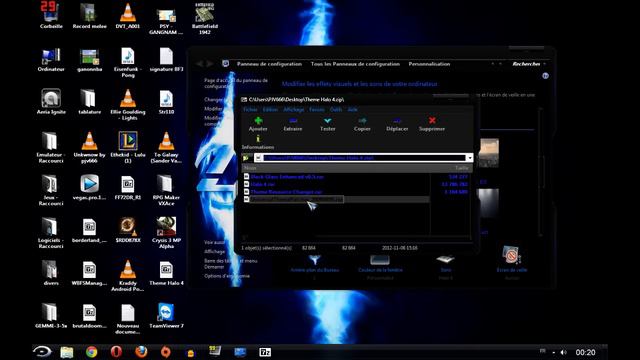Click Tous les Panneaux de configuration breadcrumb

(355, 64)
